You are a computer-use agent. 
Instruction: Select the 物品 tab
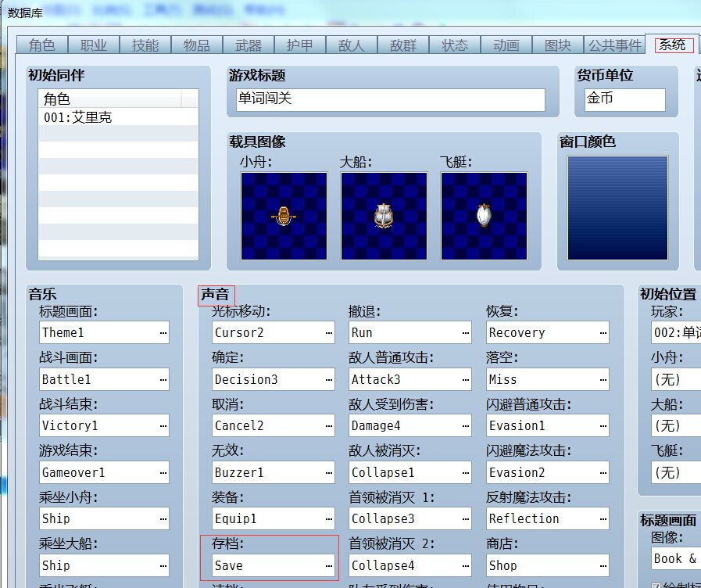(197, 45)
